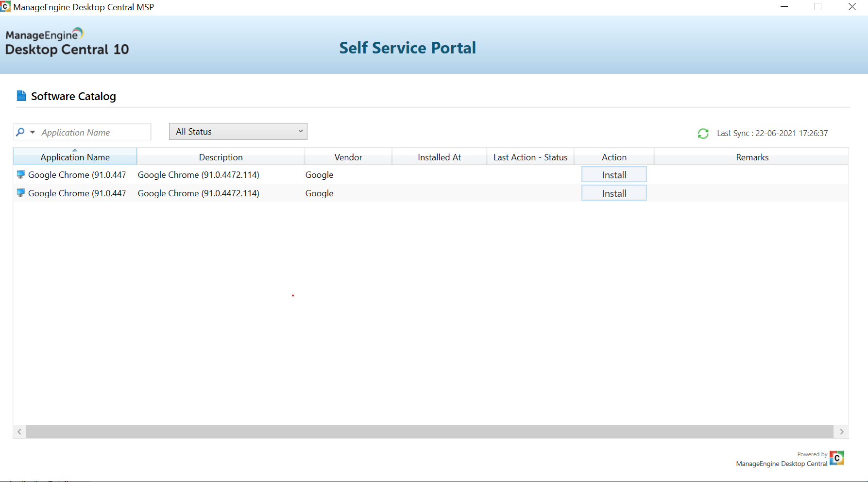Select the second Google Chrome application name

[x=77, y=193]
